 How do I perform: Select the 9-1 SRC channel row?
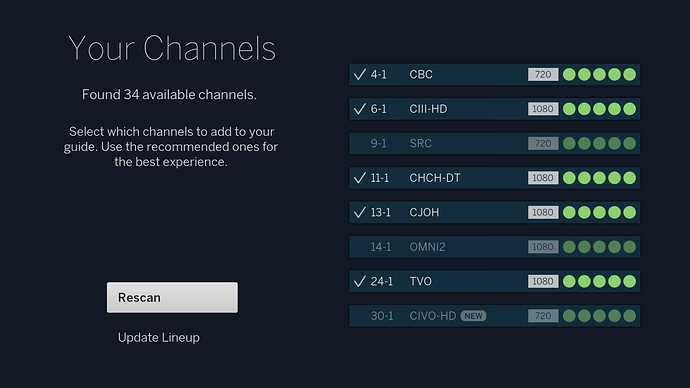(x=495, y=143)
